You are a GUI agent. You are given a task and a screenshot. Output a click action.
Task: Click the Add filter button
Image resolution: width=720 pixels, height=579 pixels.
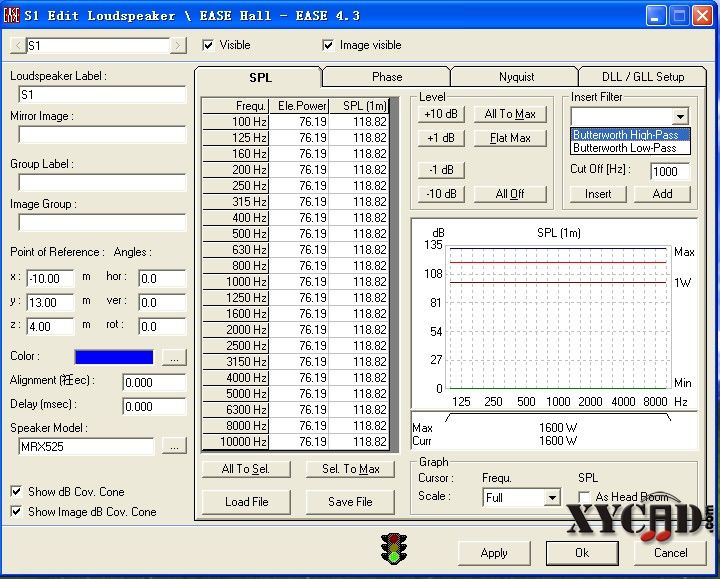pos(662,194)
